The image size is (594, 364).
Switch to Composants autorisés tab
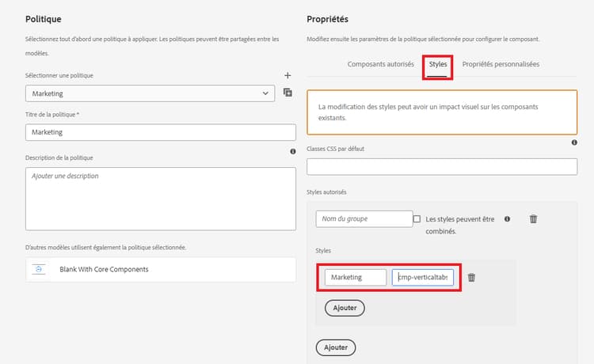coord(380,64)
